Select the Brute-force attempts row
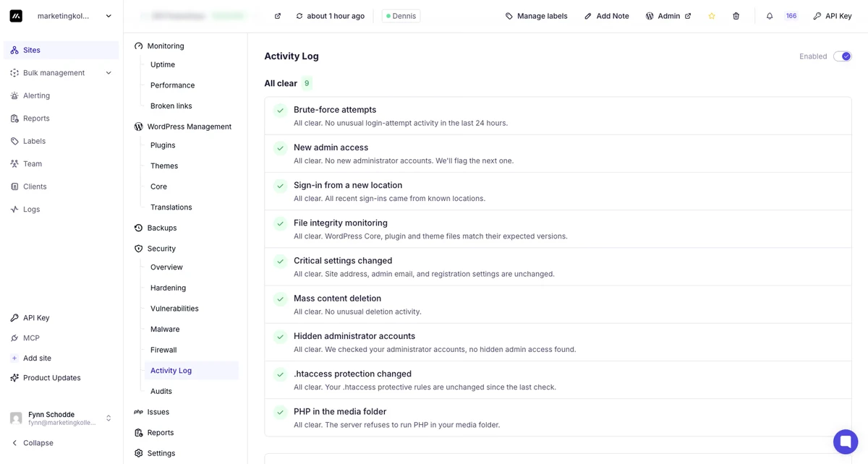 (x=558, y=116)
